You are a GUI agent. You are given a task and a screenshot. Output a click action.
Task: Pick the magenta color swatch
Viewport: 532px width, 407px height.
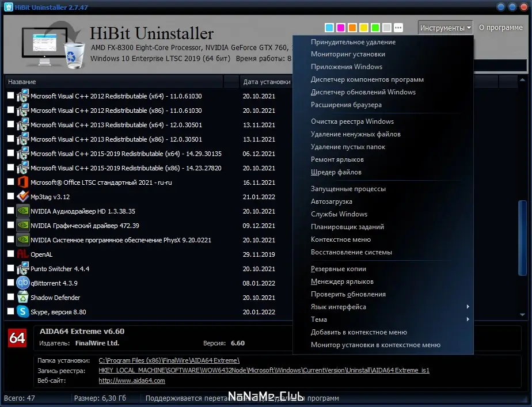click(341, 28)
